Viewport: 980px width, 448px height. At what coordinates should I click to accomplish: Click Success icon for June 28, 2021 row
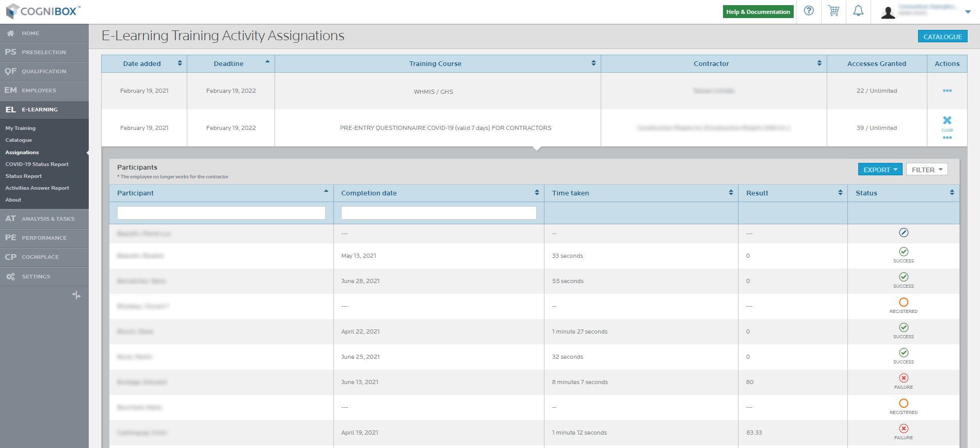point(904,277)
